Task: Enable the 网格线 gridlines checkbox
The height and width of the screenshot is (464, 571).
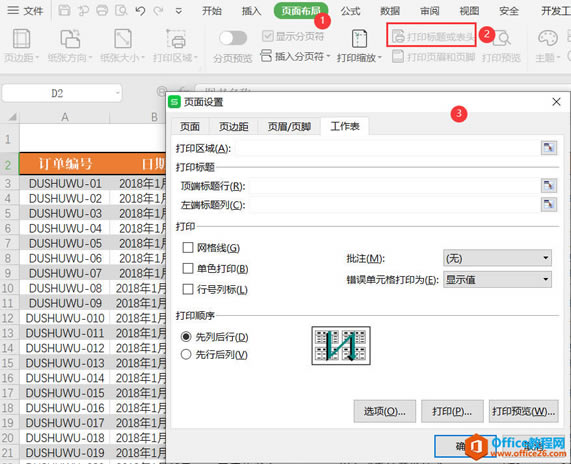Action: (x=188, y=248)
